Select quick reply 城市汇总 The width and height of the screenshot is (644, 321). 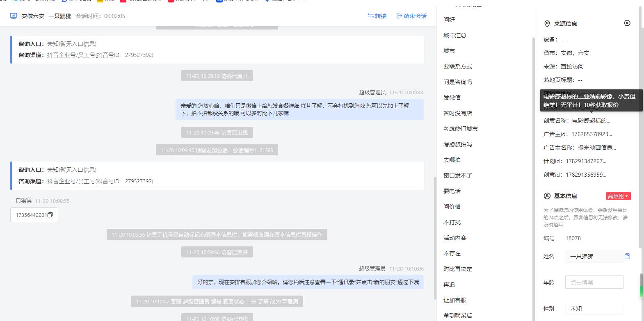point(455,35)
